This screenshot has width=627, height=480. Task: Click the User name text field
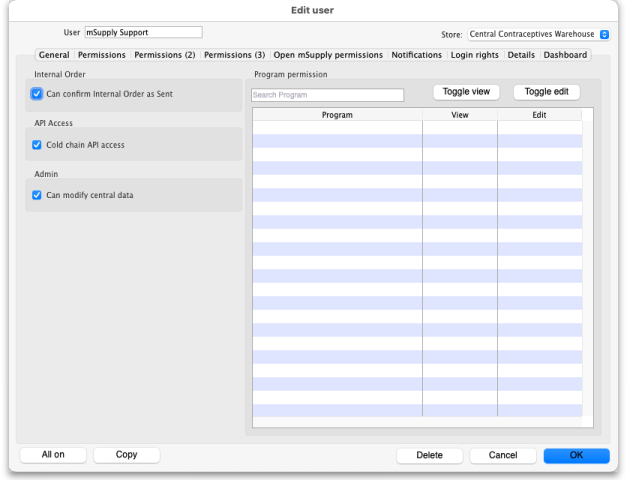143,33
